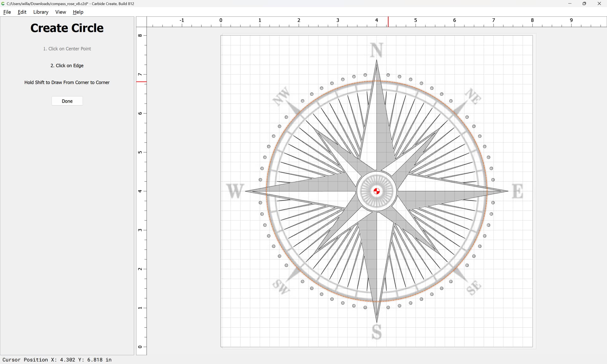Click the NE label on the compass

473,96
